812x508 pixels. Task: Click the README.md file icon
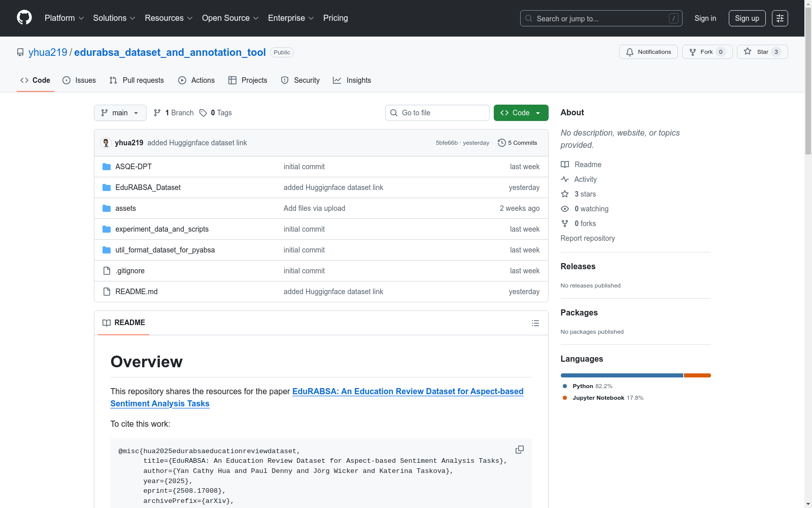pyautogui.click(x=107, y=292)
